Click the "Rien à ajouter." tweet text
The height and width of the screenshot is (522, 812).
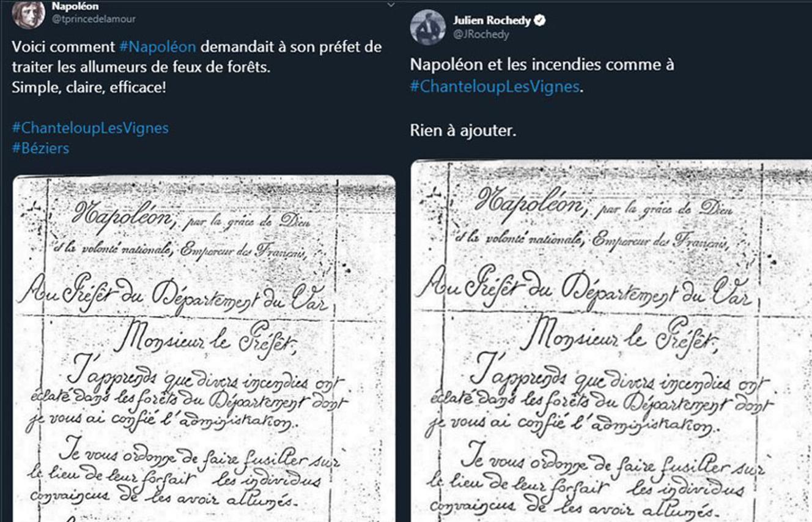[463, 131]
